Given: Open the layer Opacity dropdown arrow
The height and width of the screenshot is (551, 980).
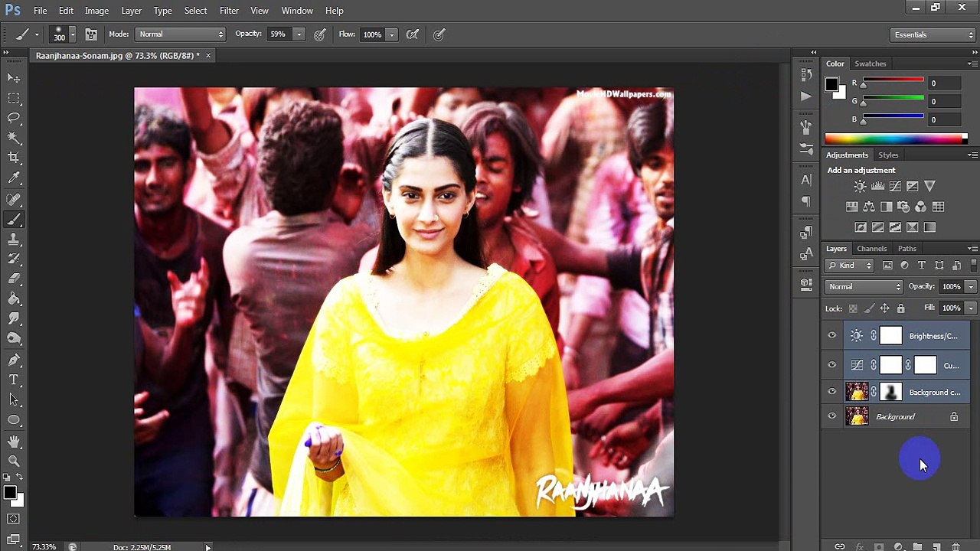Looking at the screenshot, I should (971, 286).
